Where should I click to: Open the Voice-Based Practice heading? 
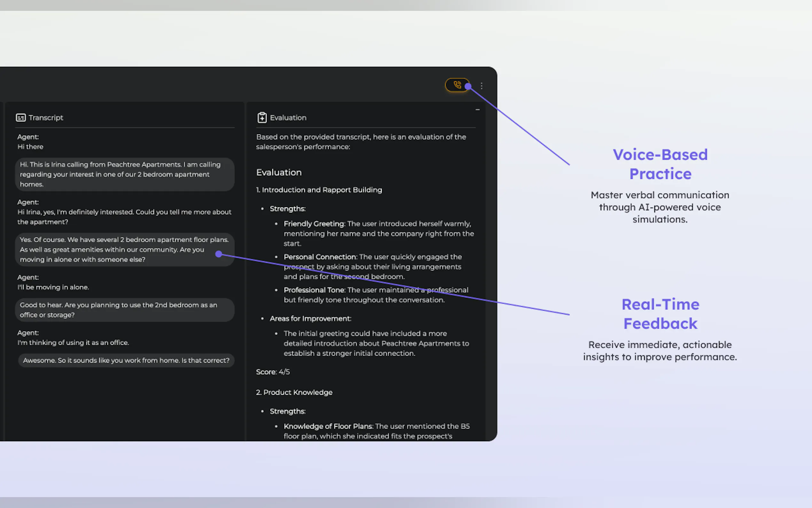click(660, 164)
